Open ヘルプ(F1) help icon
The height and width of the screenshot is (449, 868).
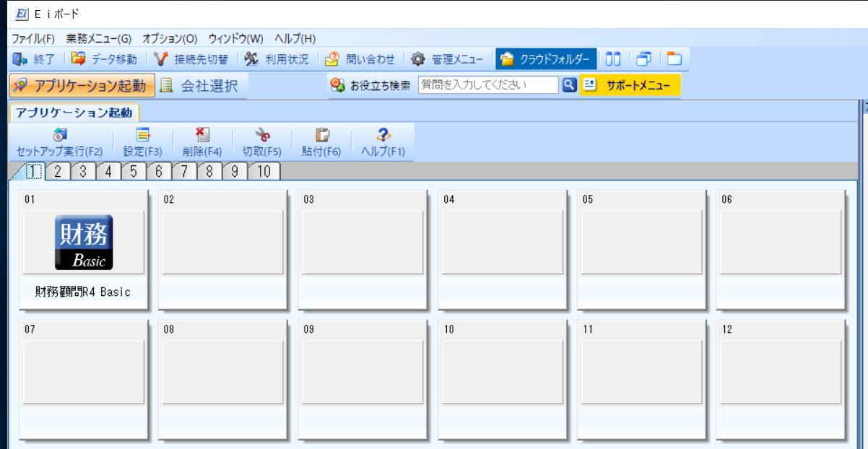point(383,135)
